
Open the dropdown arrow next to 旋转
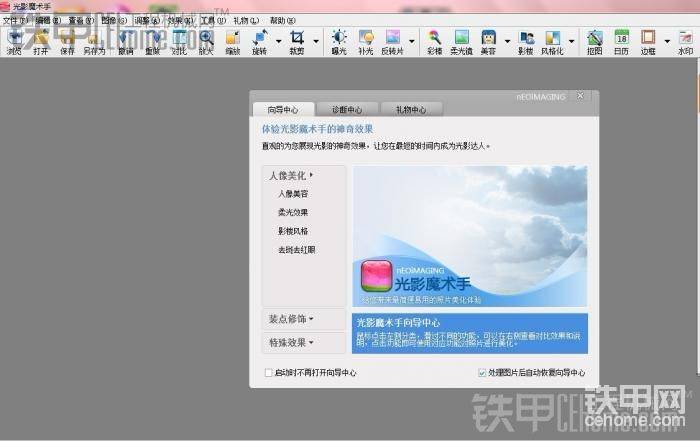click(x=279, y=42)
